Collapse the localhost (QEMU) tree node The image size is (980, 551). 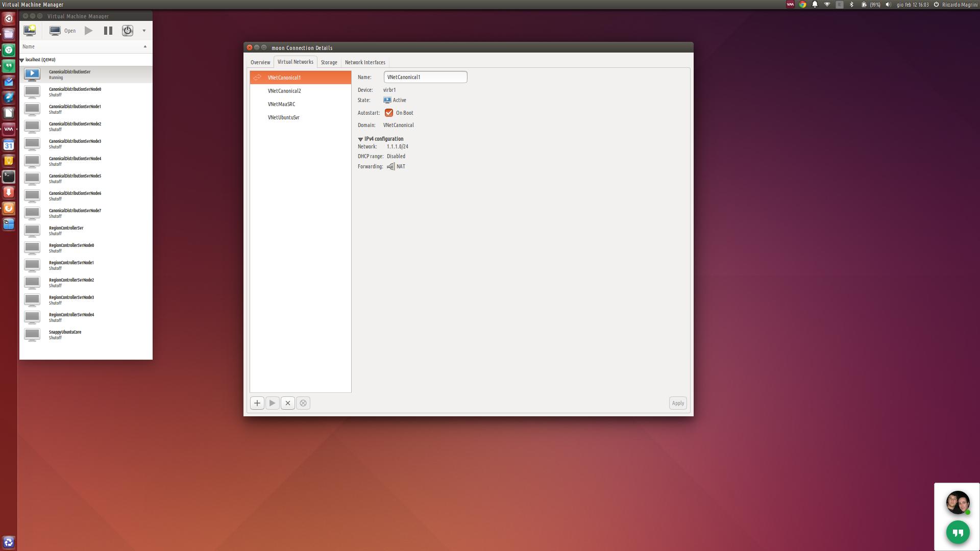pyautogui.click(x=22, y=60)
